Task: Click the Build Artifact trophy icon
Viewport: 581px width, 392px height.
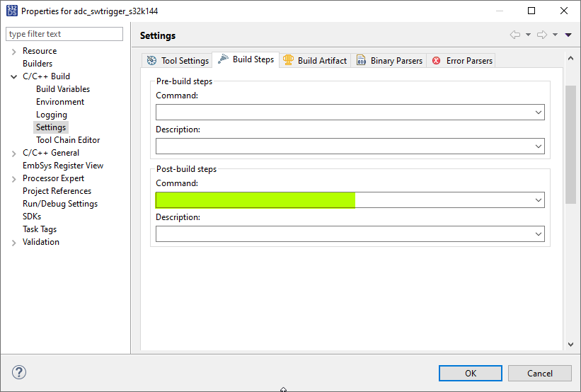Action: [x=288, y=60]
